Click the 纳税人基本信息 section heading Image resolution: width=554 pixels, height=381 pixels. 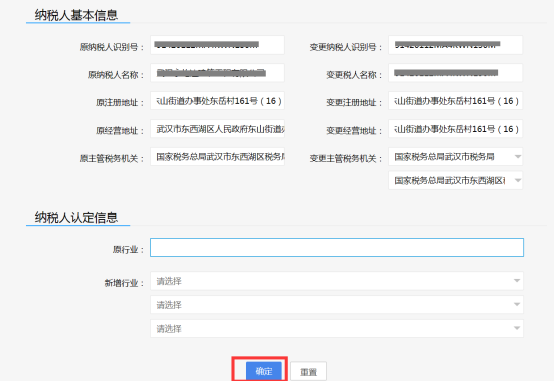point(76,15)
